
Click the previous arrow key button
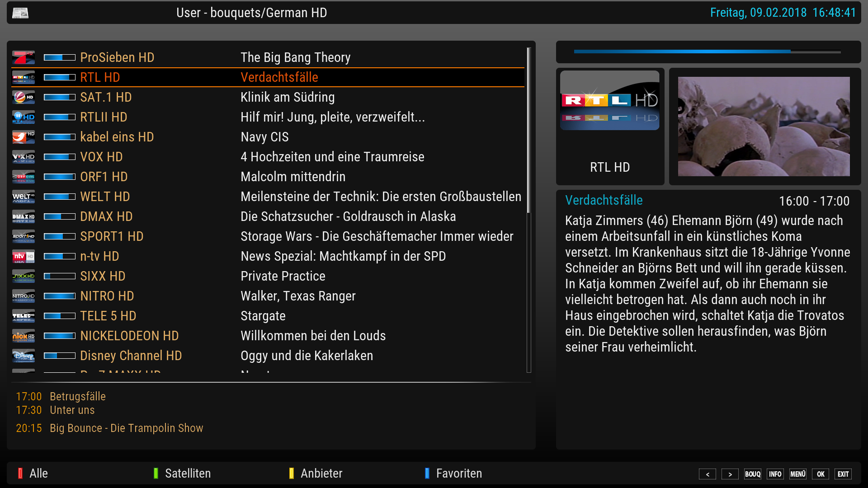coord(708,474)
